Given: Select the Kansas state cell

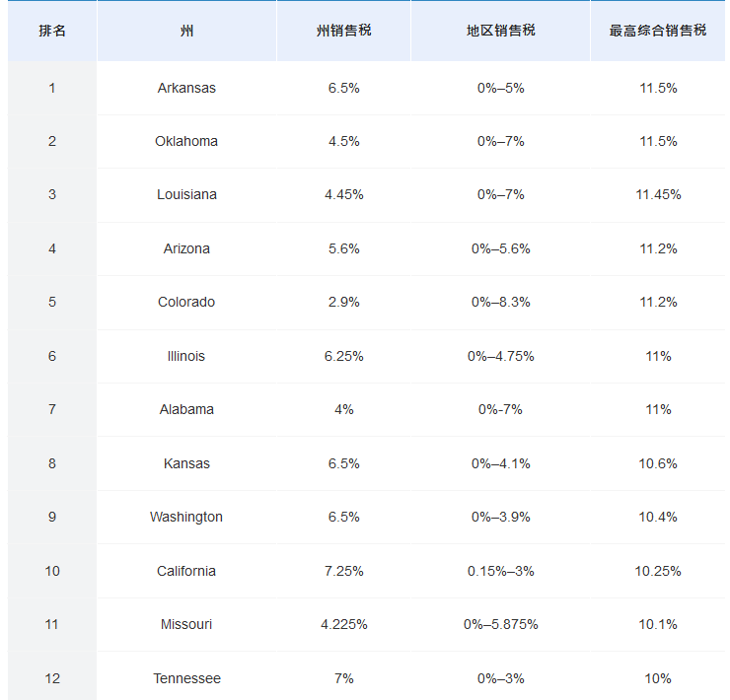Looking at the screenshot, I should (186, 463).
